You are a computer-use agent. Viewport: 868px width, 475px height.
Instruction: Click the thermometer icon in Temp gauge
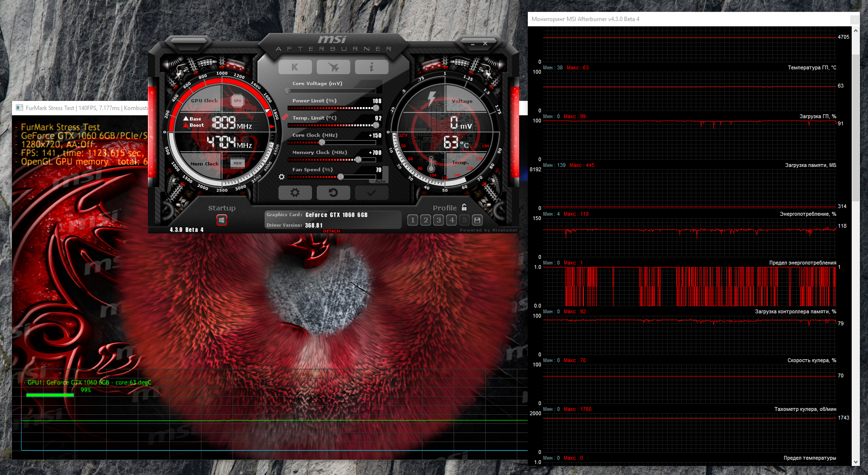tap(431, 164)
